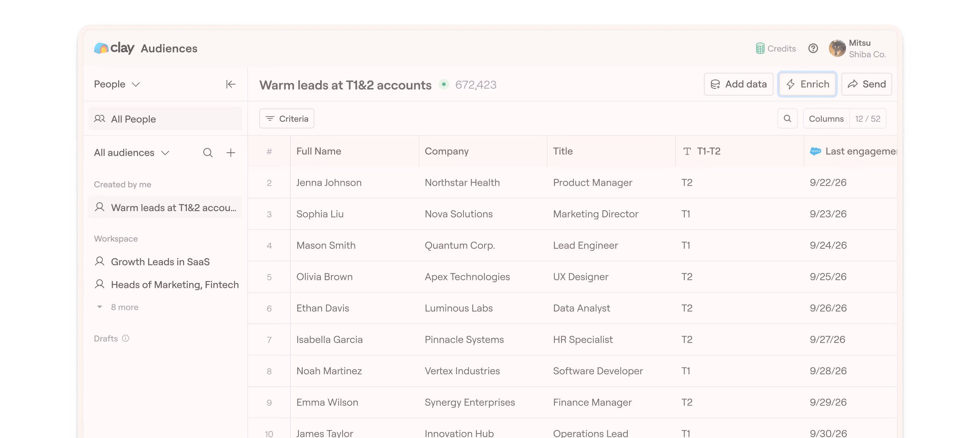Click the green status dot by title
Screen dimensions: 980x438
click(444, 84)
